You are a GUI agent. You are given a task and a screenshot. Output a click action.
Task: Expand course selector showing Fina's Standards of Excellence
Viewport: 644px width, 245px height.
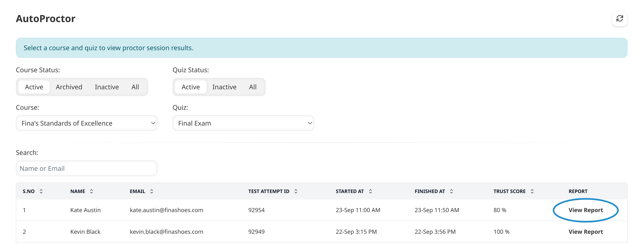click(x=86, y=123)
